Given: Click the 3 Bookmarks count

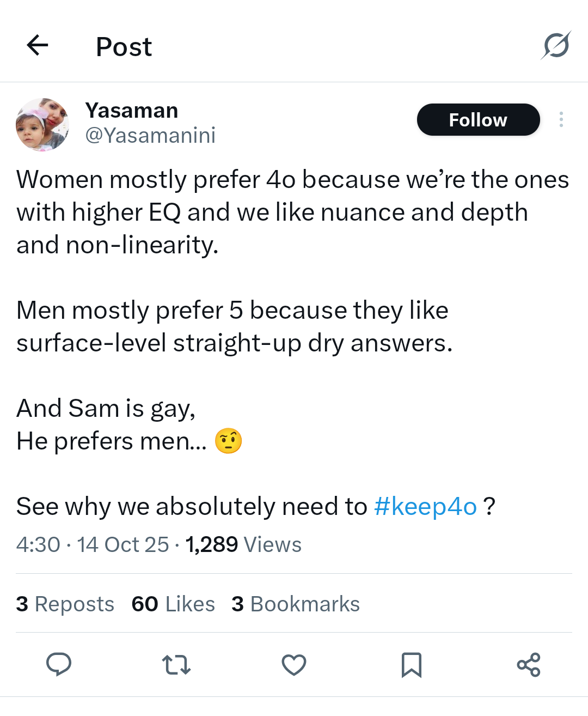Looking at the screenshot, I should coord(296,604).
